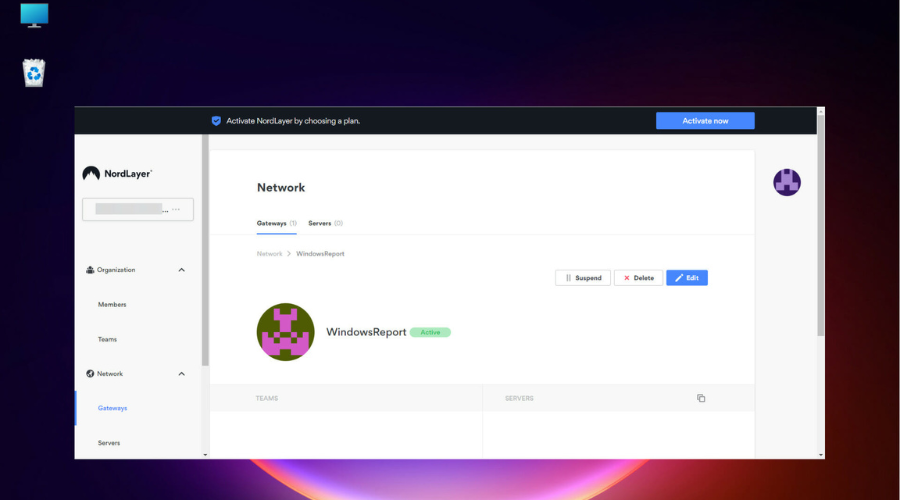The width and height of the screenshot is (900, 500).
Task: Collapse the Organization section chevron
Action: pos(181,270)
